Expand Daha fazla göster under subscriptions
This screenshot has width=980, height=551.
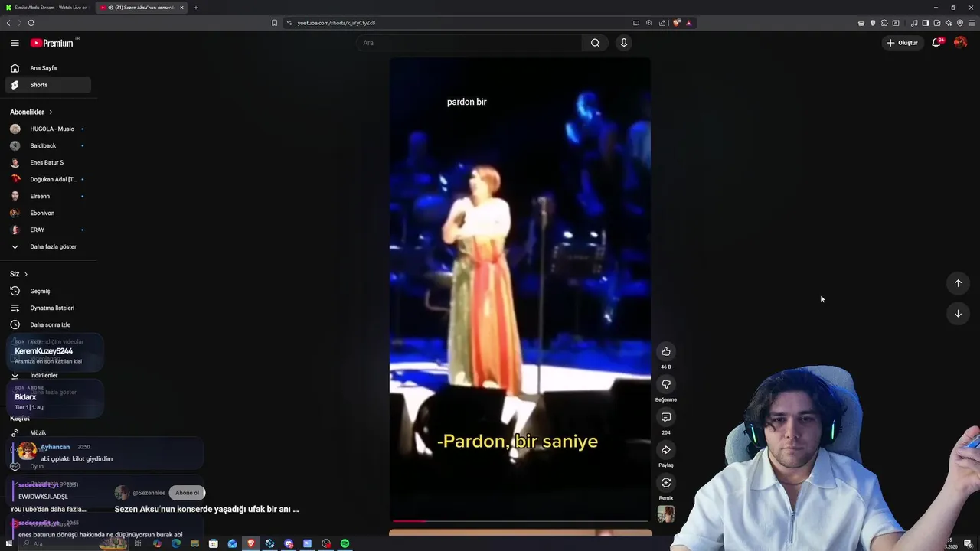click(x=48, y=246)
